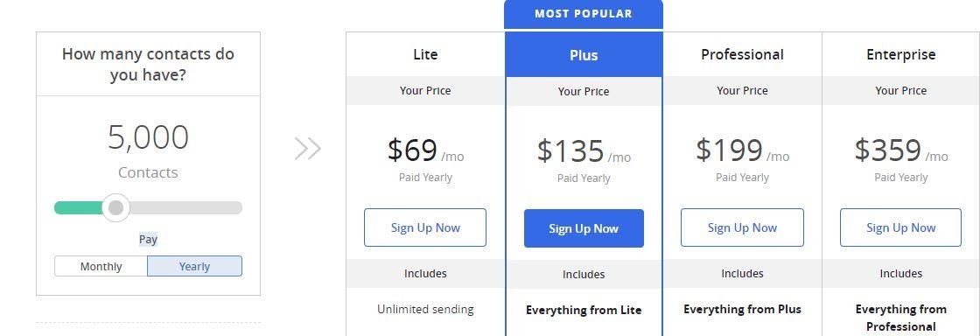Click Everything from Lite text
Viewport: 980px width, 336px height.
pyautogui.click(x=584, y=310)
